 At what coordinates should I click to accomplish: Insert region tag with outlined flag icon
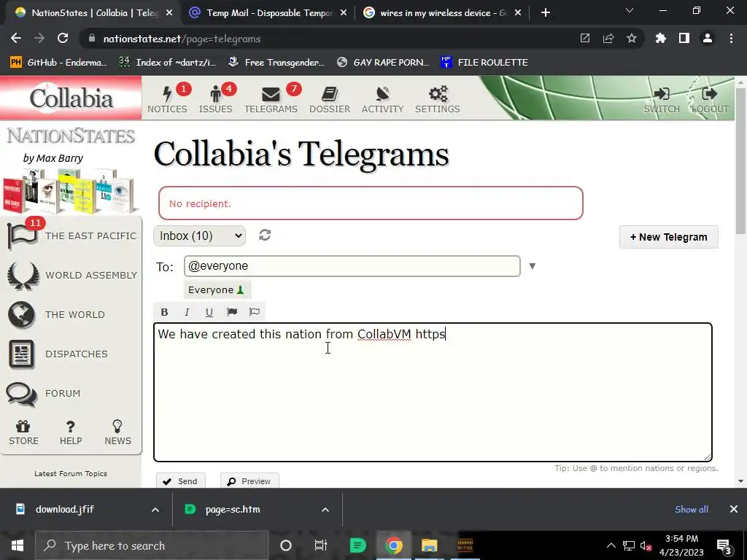tap(255, 312)
